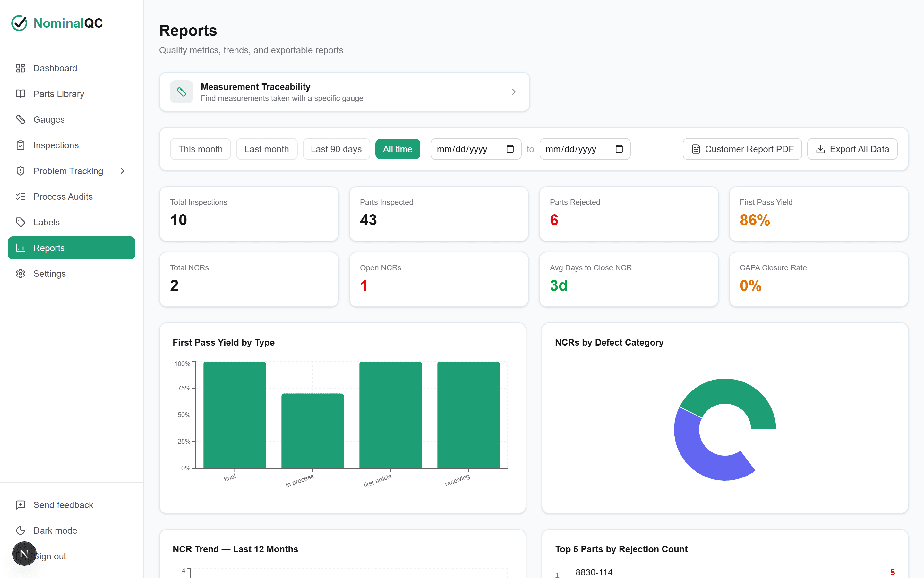Open the Inspections section
This screenshot has height=578, width=924.
coord(72,145)
